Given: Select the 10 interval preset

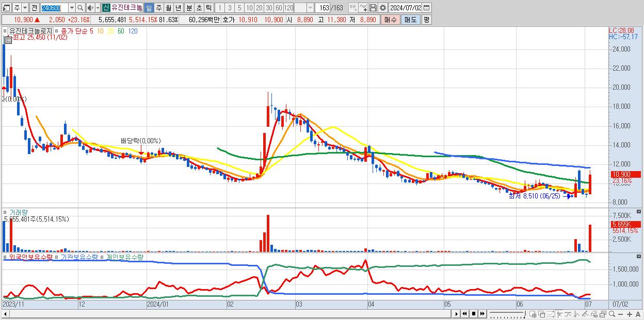Looking at the screenshot, I should click(x=249, y=8).
